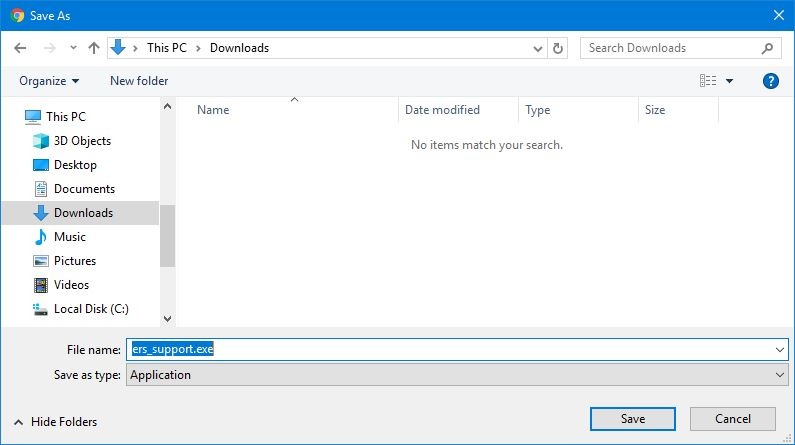Viewport: 795px width, 445px height.
Task: Click the sidebar scrollbar thumb
Action: pos(167,236)
